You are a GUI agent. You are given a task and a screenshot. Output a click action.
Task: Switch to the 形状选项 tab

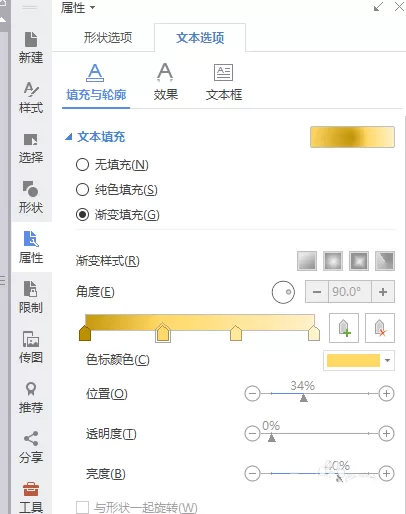click(108, 38)
